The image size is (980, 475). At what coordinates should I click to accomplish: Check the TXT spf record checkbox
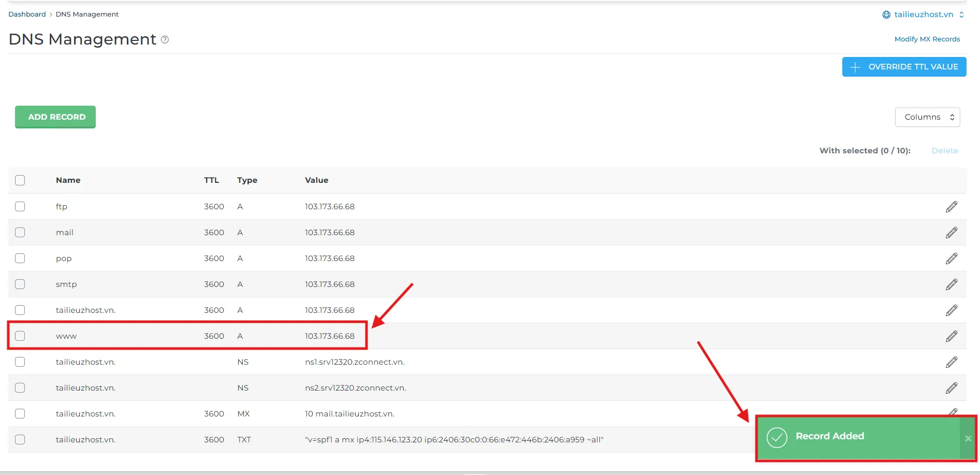[x=20, y=439]
